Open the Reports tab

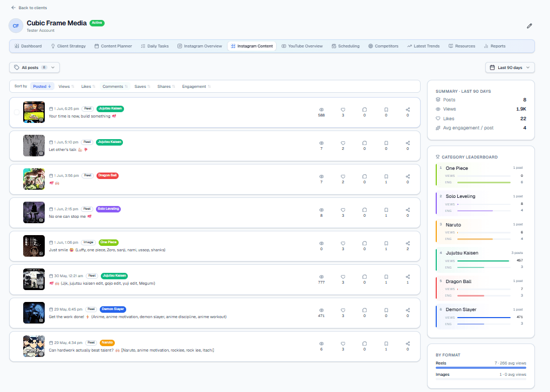pyautogui.click(x=494, y=46)
